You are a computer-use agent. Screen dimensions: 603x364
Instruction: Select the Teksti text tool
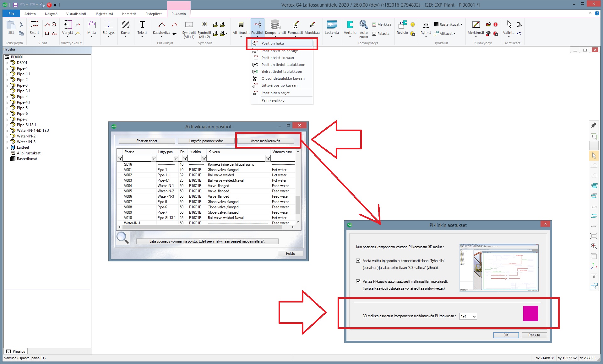[x=142, y=25]
